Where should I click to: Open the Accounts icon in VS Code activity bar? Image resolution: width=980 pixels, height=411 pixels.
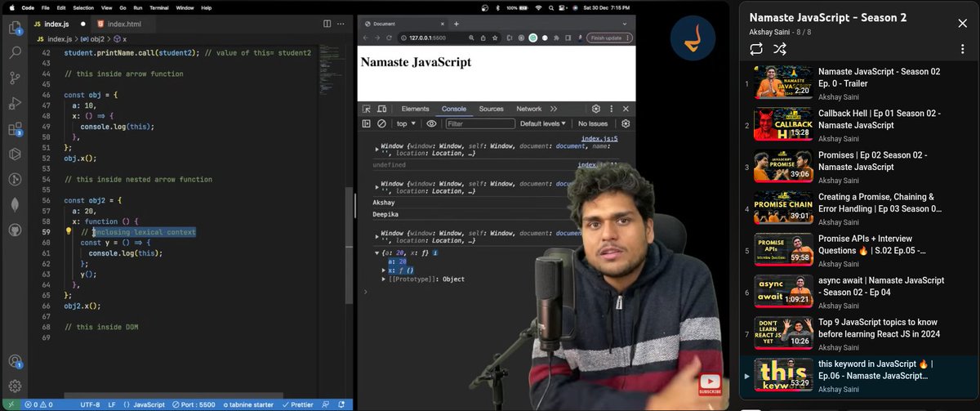tap(15, 361)
